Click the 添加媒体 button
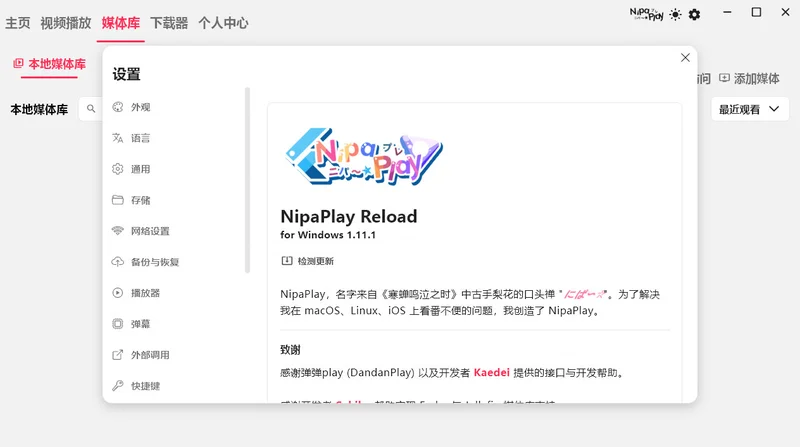Viewport: 800px width, 447px height. pos(749,79)
